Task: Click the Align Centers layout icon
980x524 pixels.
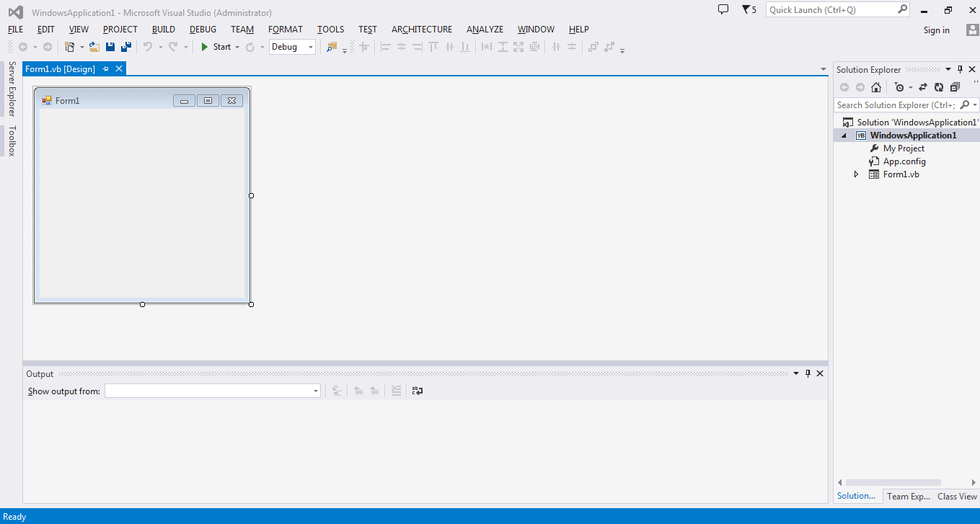Action: [x=402, y=47]
